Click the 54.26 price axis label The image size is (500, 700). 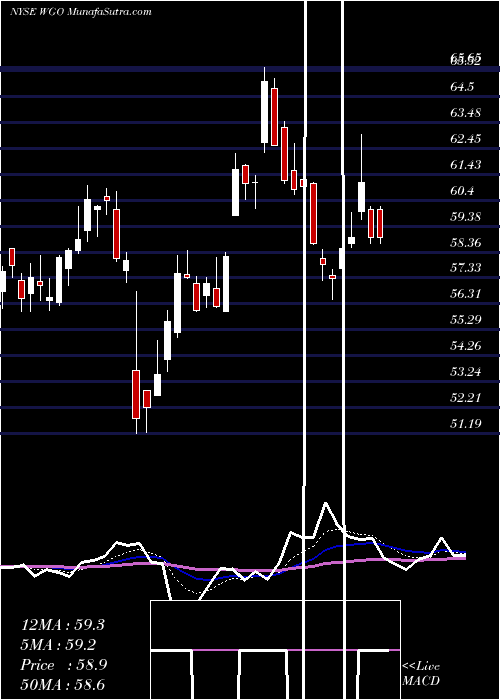[466, 346]
